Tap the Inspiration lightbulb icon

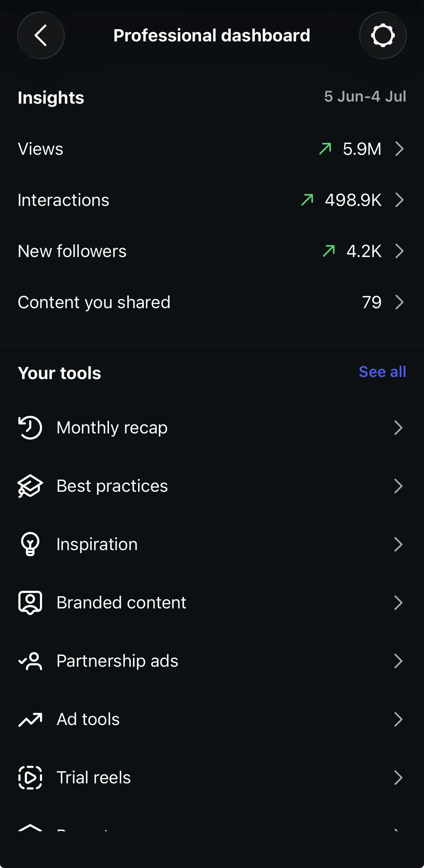tap(30, 544)
